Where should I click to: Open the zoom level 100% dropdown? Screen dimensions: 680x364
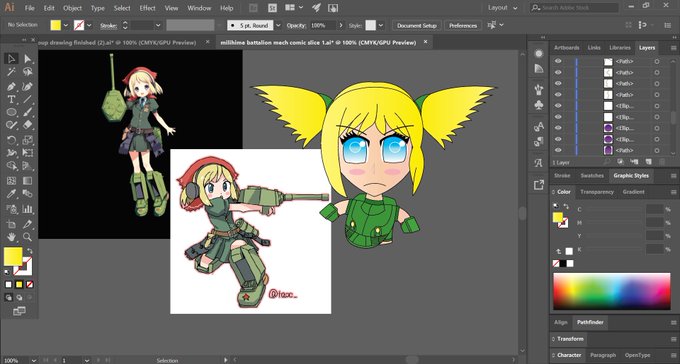pyautogui.click(x=33, y=360)
